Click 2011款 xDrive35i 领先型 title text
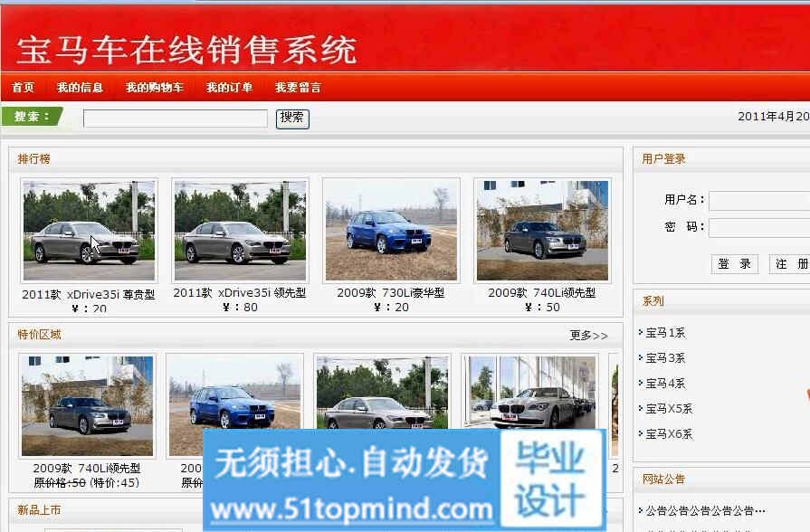The height and width of the screenshot is (532, 810). pyautogui.click(x=240, y=293)
